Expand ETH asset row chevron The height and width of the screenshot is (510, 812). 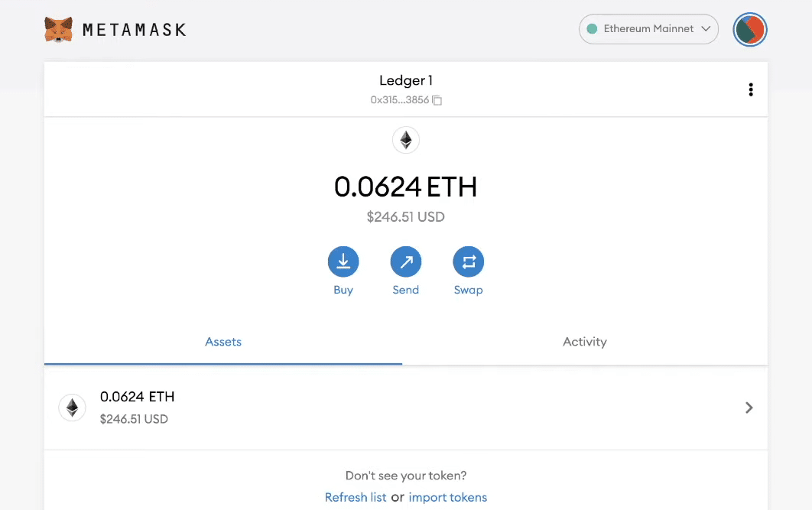[x=749, y=408]
